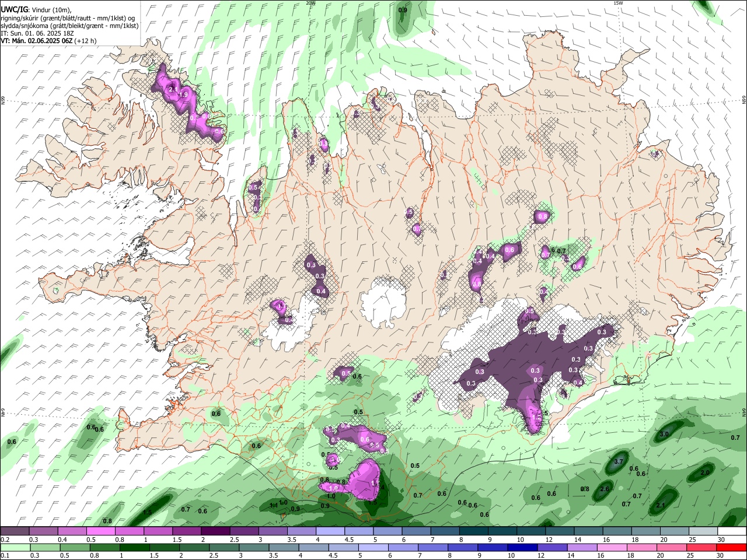
Task: Select the darkest purple swatch starting at 2
Action: point(215,531)
